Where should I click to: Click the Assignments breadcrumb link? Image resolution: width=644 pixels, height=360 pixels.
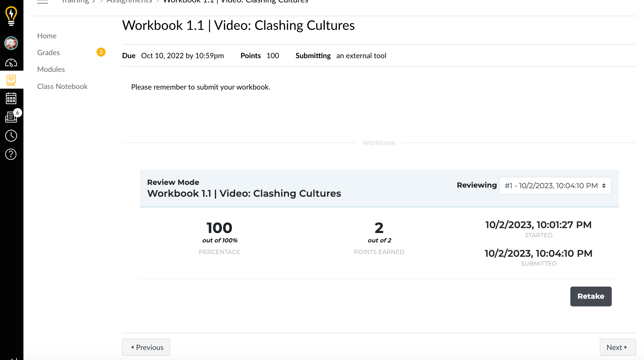[129, 2]
